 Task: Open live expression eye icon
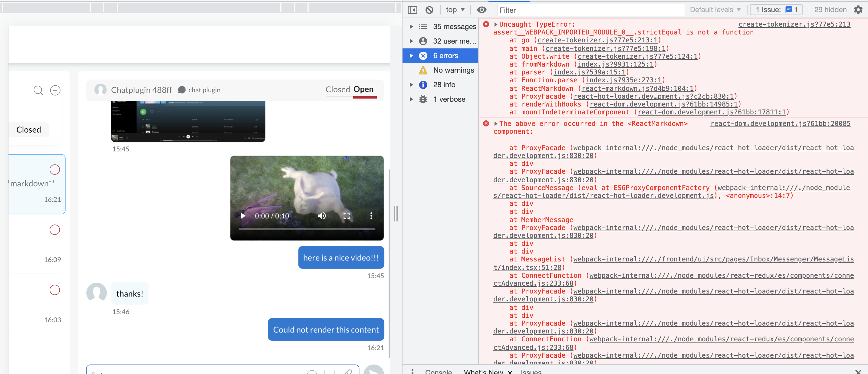pyautogui.click(x=482, y=10)
